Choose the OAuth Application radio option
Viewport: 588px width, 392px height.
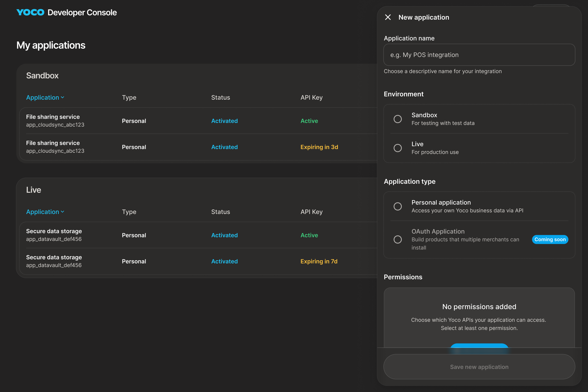[x=398, y=239]
